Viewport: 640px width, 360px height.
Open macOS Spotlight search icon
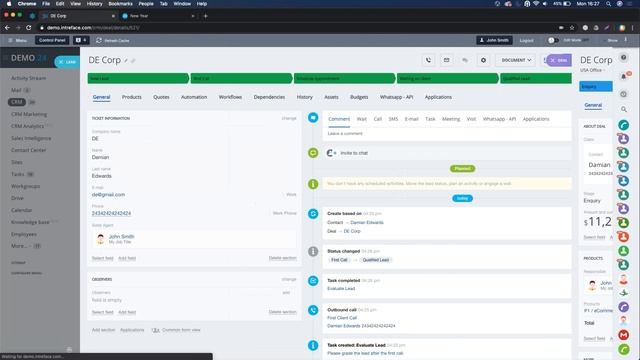point(609,4)
